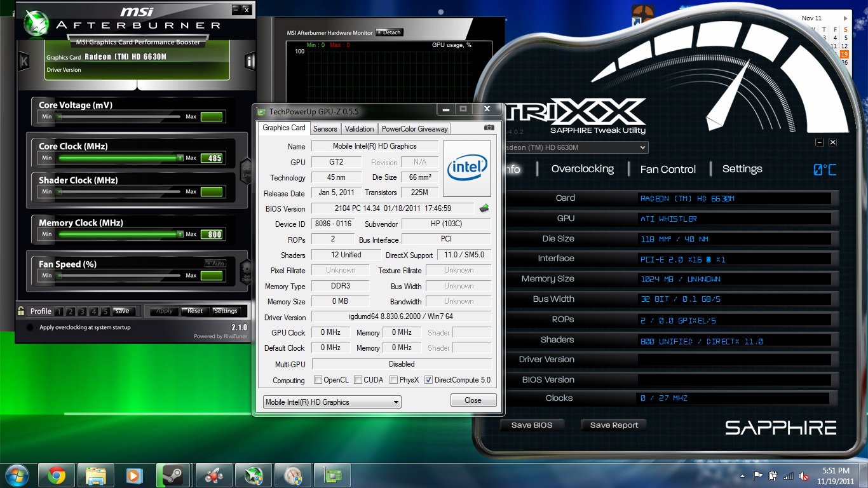Viewport: 868px width, 488px height.
Task: Click the Afterburner User Define fan gear icon
Action: [247, 271]
